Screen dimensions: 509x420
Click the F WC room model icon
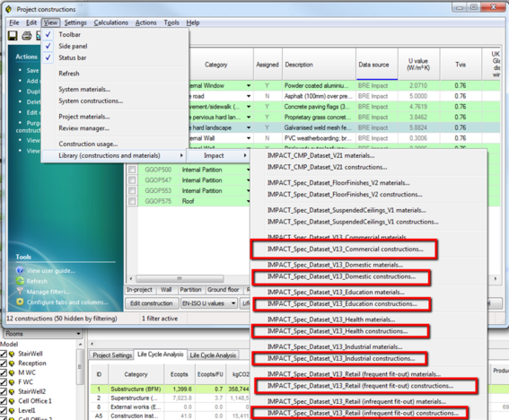tap(12, 382)
